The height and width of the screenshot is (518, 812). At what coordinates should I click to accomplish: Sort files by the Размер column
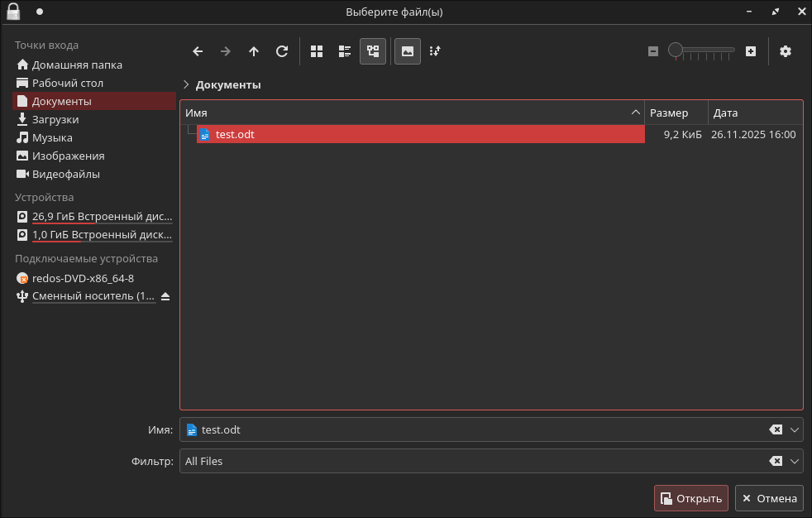[675, 113]
